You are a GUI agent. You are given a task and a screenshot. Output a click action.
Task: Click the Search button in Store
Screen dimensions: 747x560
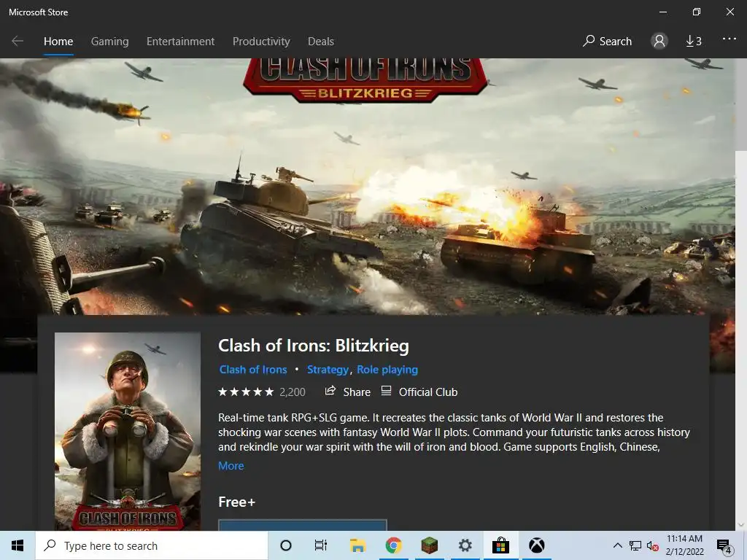coord(607,42)
